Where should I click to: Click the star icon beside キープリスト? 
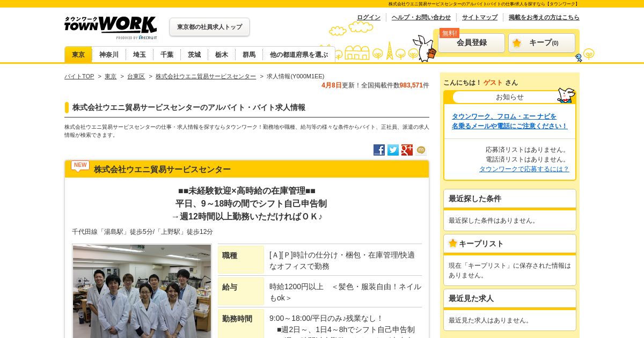pos(453,243)
